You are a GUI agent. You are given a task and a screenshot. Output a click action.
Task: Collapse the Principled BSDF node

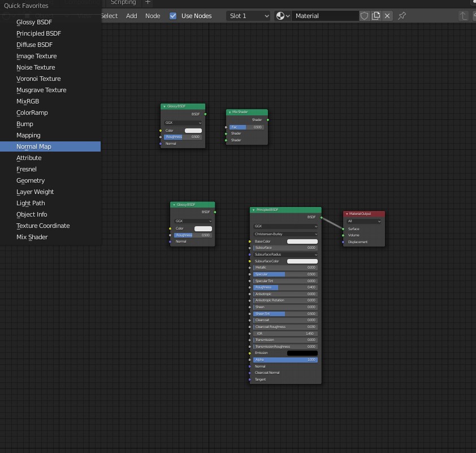pyautogui.click(x=253, y=210)
